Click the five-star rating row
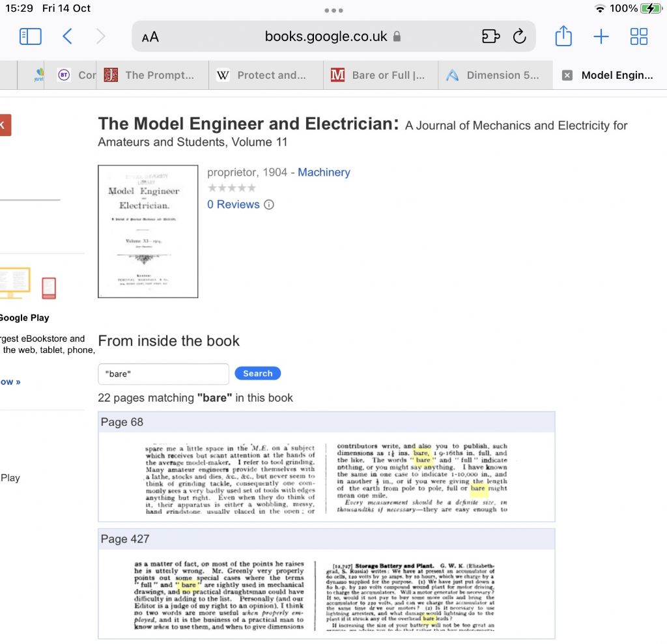Viewport: 667px width, 644px height. point(232,188)
